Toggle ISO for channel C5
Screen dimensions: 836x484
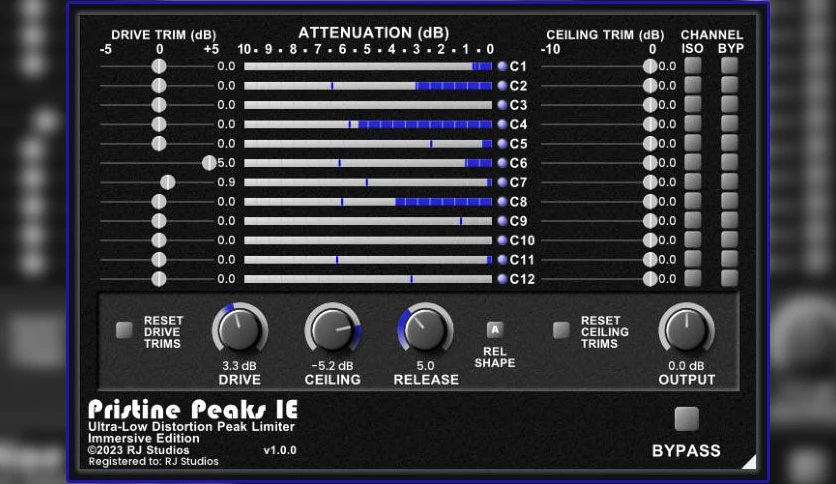click(693, 143)
